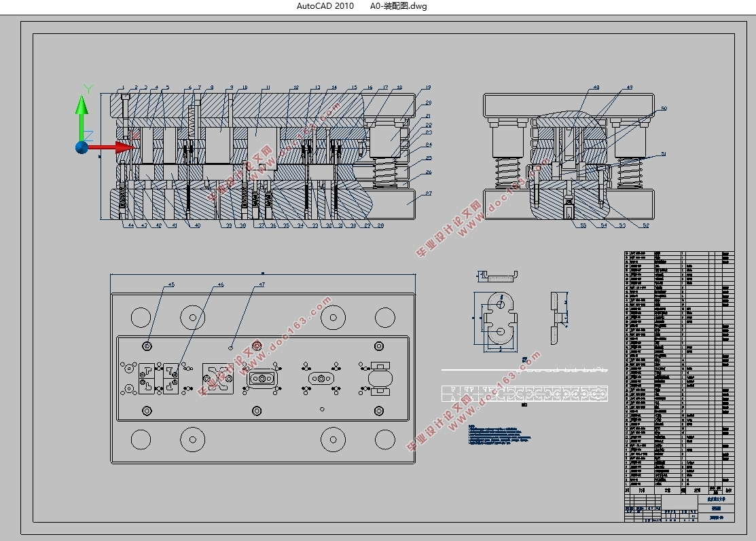756x541 pixels.
Task: Select part balloon number 54
Action: pyautogui.click(x=604, y=225)
